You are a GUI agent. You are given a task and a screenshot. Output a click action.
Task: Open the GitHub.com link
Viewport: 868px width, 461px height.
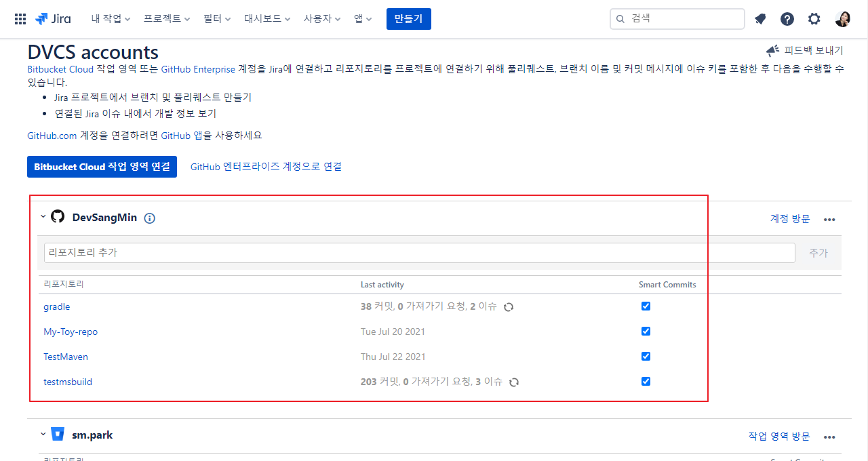(52, 136)
